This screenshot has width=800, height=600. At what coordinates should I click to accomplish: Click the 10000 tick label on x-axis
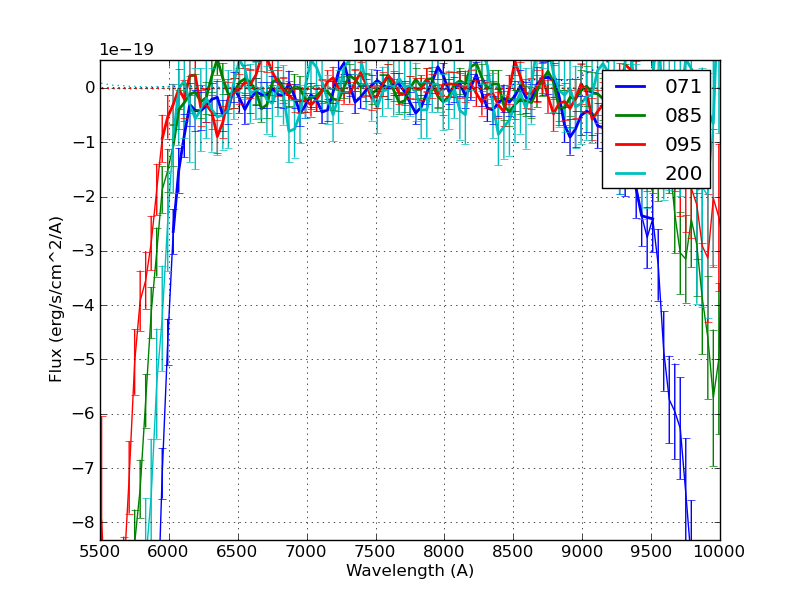coord(722,550)
